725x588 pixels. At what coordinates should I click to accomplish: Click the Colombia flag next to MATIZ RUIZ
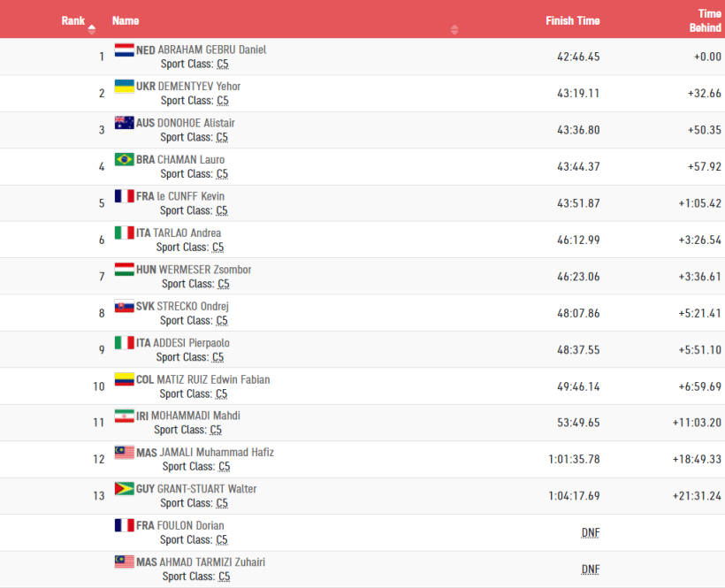tap(125, 379)
